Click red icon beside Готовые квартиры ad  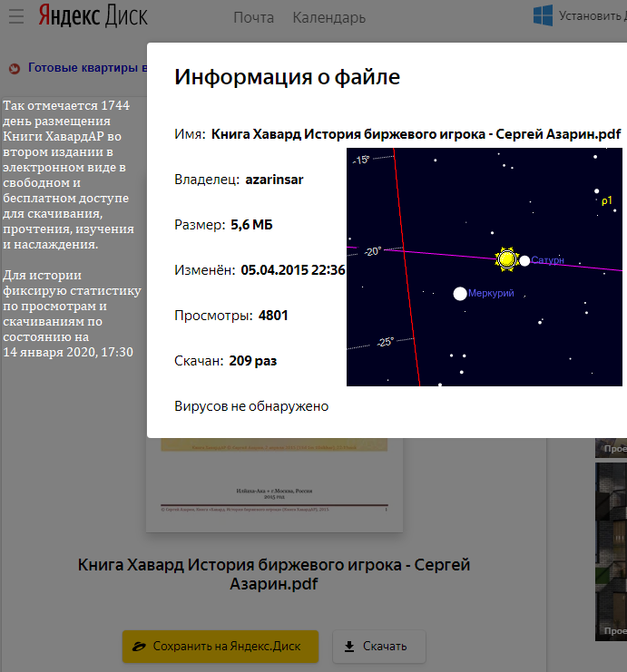click(x=14, y=68)
